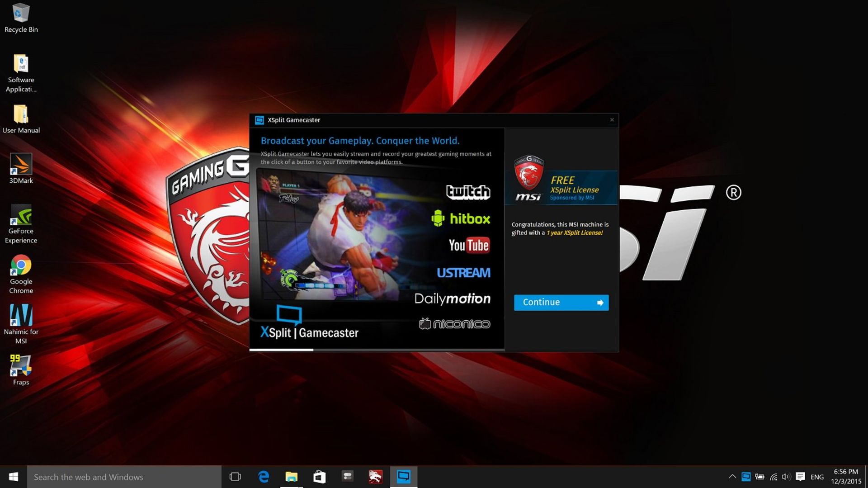Show hidden system tray icons
The width and height of the screenshot is (868, 488).
pyautogui.click(x=732, y=477)
